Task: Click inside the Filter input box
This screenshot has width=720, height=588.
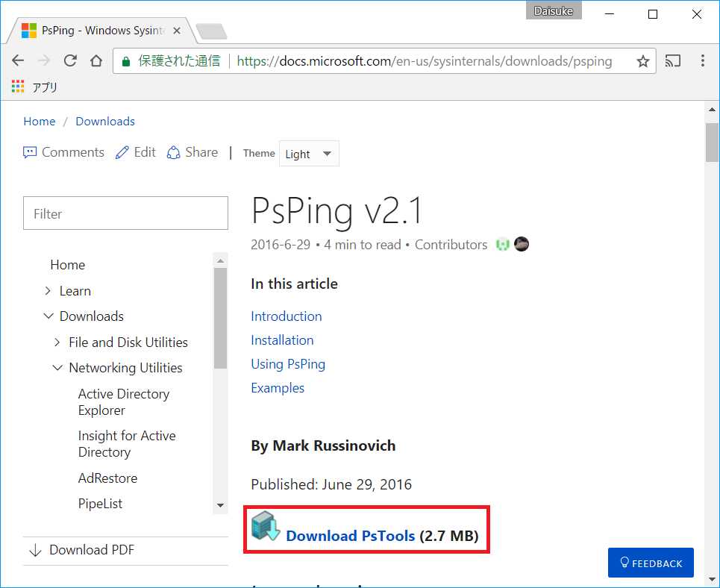Action: click(125, 213)
